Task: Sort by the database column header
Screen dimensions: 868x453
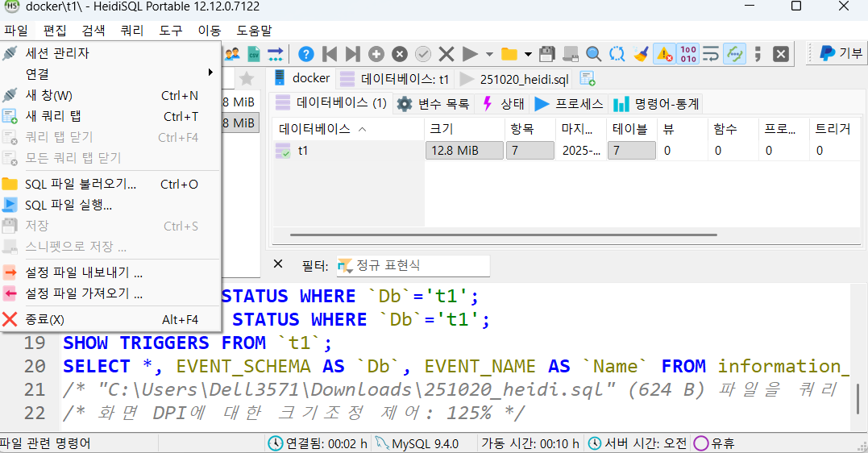Action: point(348,129)
